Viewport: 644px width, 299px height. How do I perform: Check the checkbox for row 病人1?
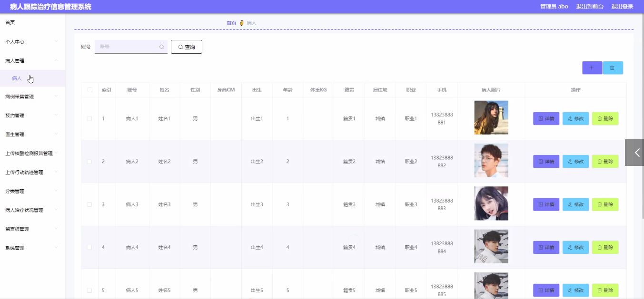click(89, 118)
